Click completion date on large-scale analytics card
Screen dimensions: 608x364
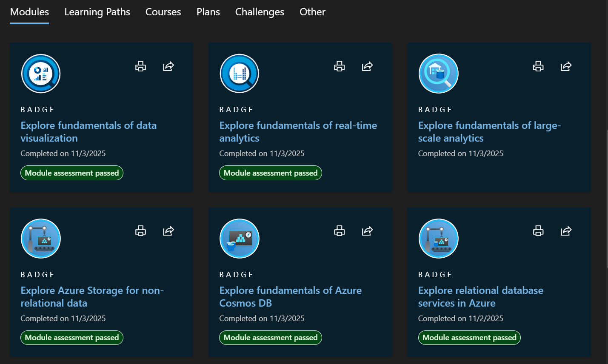coord(460,154)
